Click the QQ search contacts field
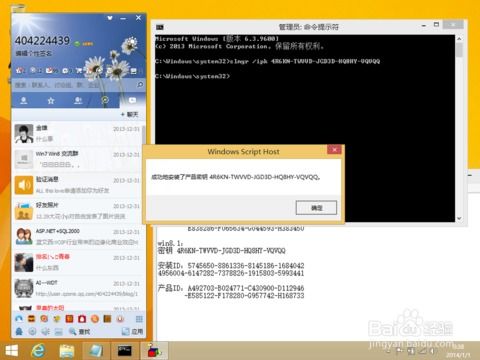The image size is (480, 360). 73,85
